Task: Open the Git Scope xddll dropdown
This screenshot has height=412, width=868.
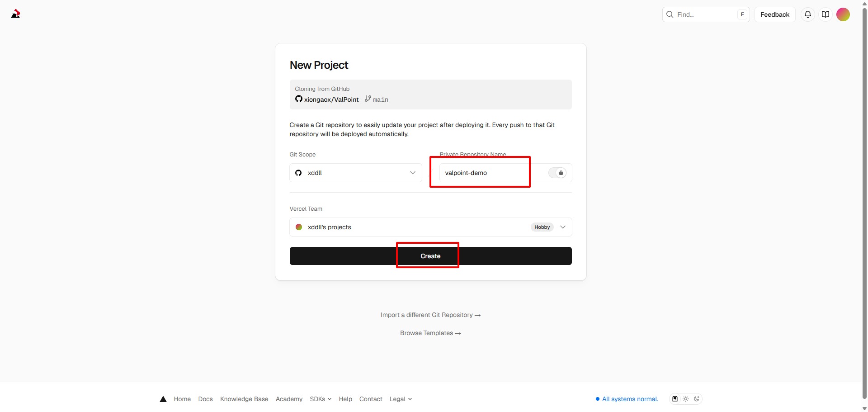Action: [356, 173]
